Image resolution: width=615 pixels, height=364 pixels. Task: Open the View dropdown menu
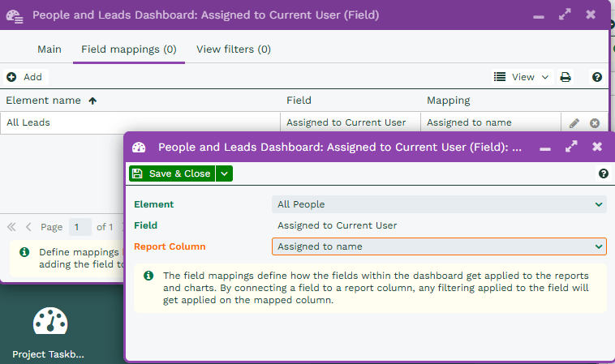click(522, 77)
